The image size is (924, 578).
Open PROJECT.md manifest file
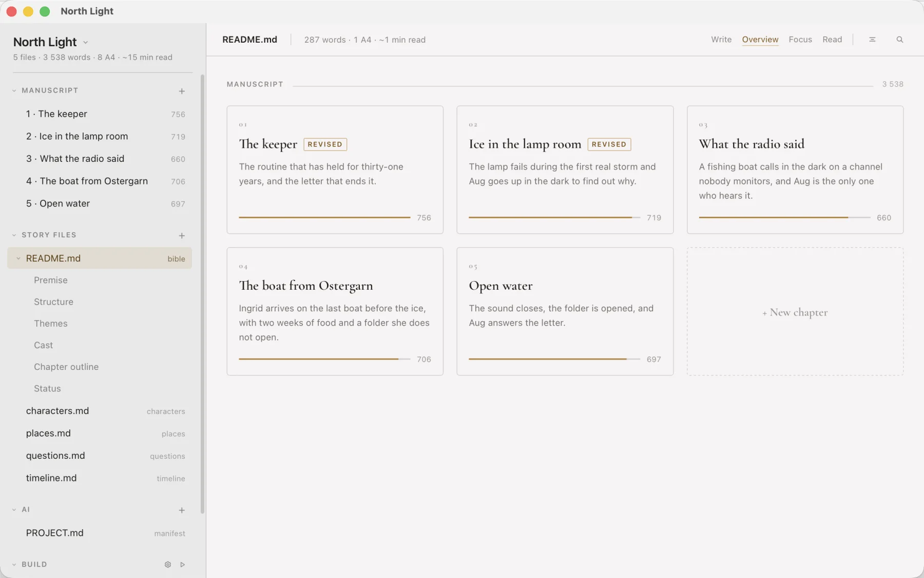100,533
